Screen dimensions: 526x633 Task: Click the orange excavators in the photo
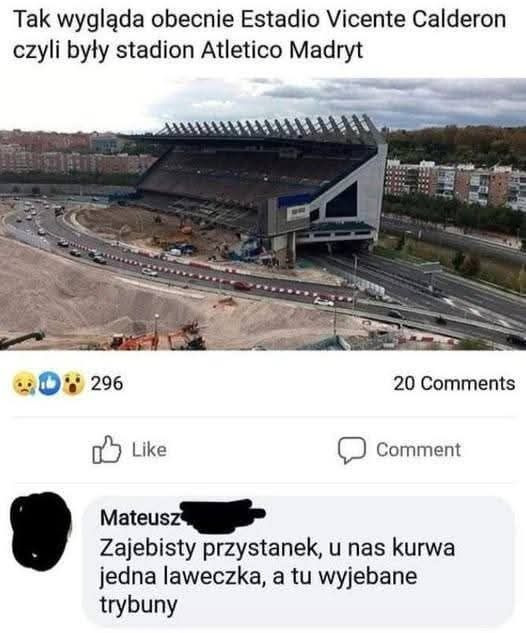[x=157, y=337]
